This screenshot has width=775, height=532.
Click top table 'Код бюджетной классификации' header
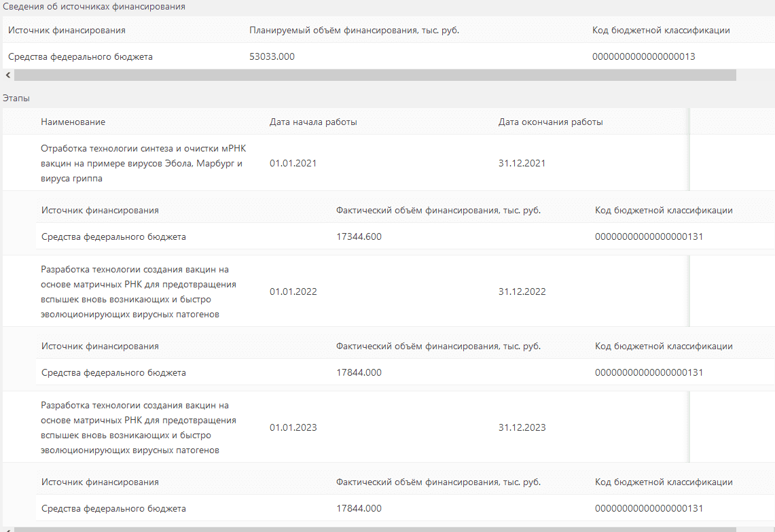661,31
